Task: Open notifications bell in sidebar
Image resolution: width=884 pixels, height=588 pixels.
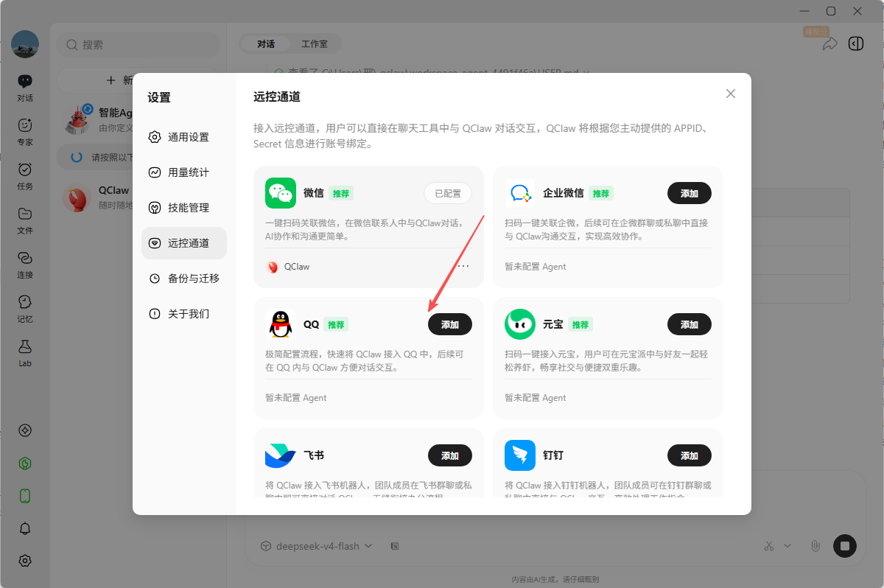Action: pyautogui.click(x=25, y=528)
